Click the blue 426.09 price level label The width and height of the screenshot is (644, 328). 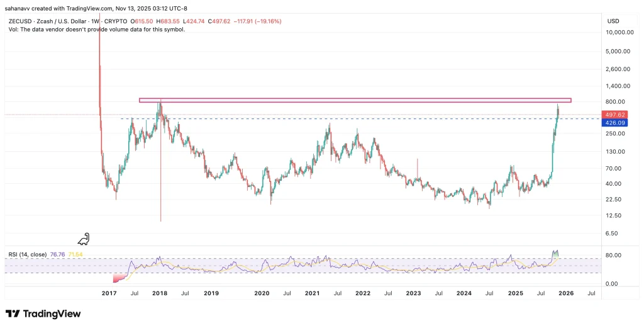[x=613, y=123]
